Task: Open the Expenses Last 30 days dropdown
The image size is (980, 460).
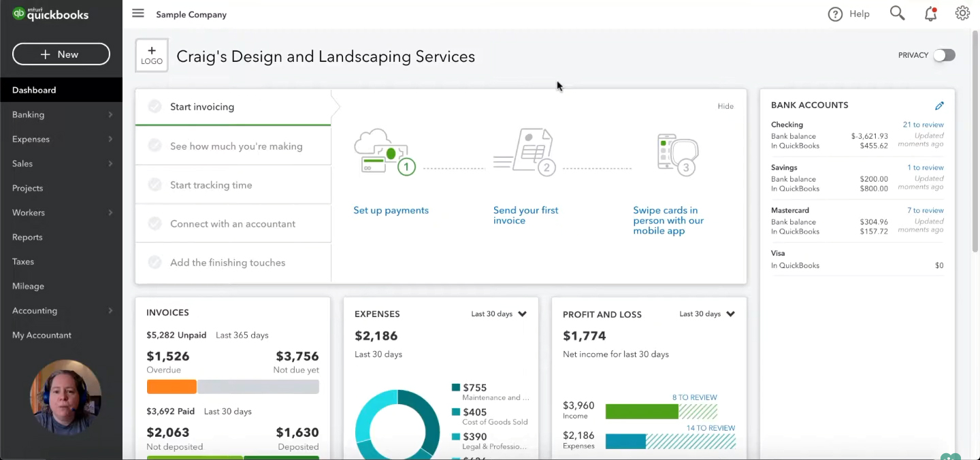Action: point(499,314)
